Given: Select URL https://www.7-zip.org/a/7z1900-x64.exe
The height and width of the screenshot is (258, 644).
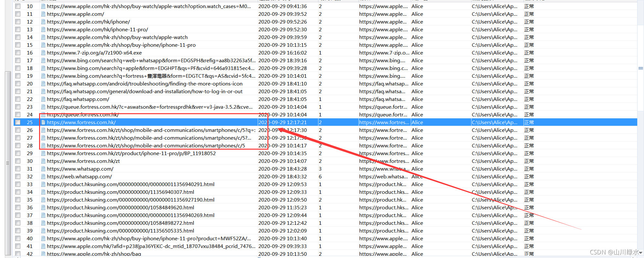Looking at the screenshot, I should coord(94,53).
